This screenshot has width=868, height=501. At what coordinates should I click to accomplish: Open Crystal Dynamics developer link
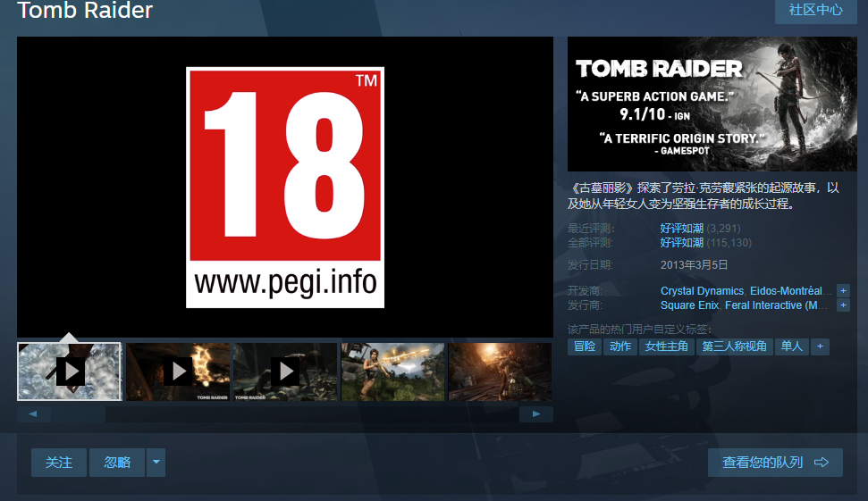coord(702,291)
